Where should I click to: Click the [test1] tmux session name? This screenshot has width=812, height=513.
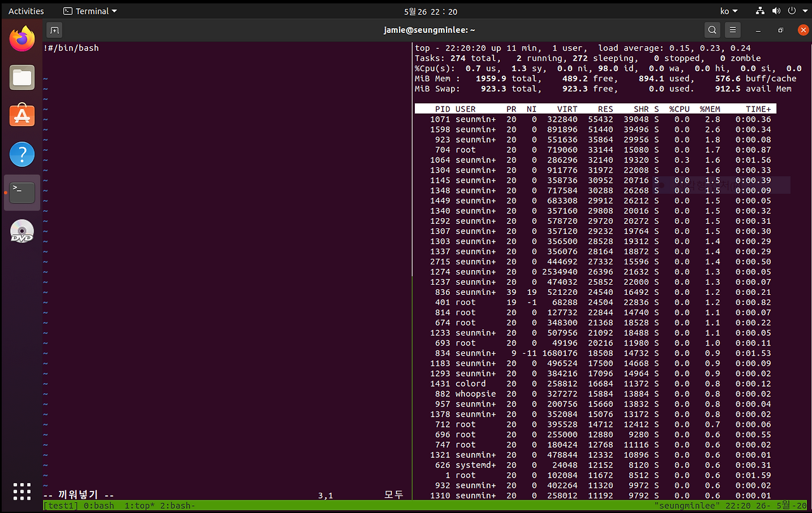coord(62,505)
